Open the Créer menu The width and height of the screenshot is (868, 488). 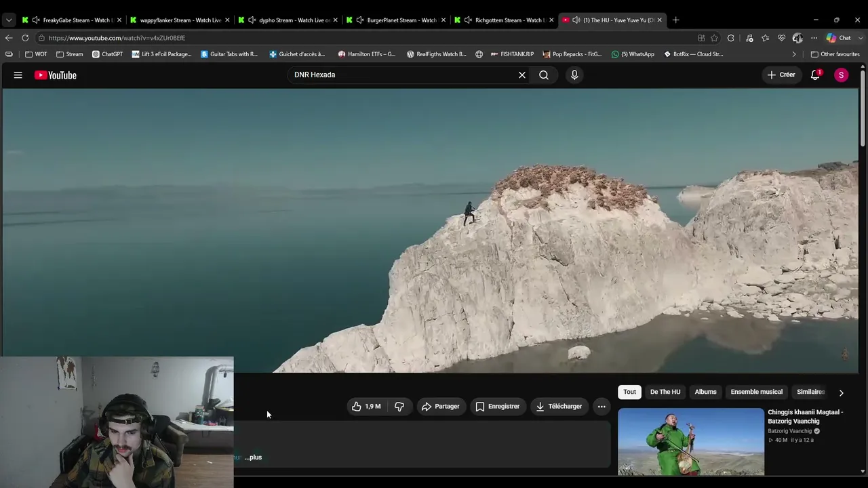click(781, 75)
